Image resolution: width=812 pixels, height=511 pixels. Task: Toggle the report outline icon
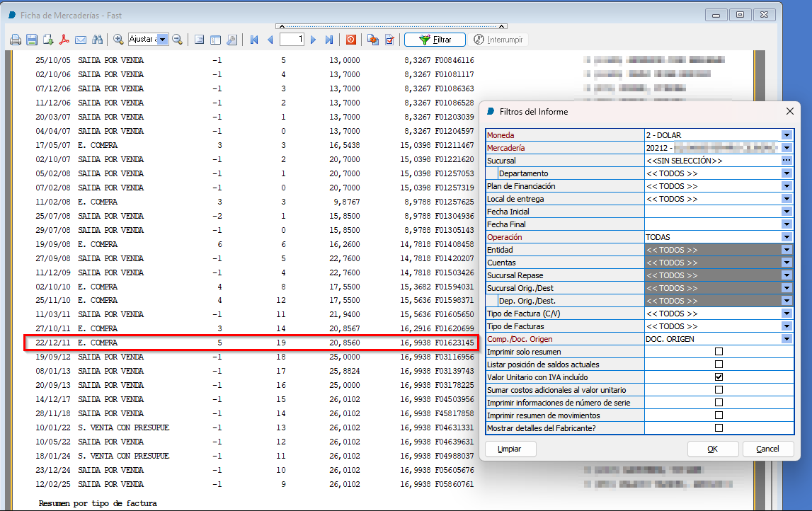(x=200, y=40)
